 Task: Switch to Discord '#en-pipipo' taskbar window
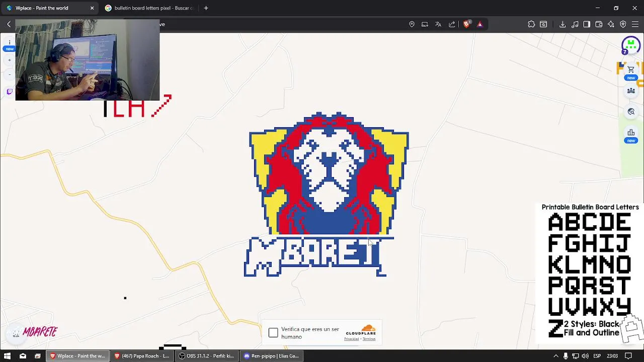click(x=271, y=356)
